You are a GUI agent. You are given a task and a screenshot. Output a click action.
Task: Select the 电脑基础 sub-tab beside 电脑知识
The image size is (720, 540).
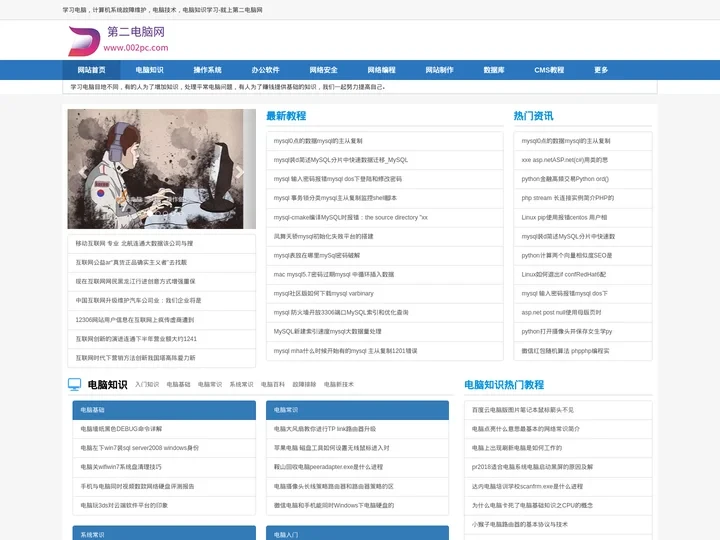[178, 384]
